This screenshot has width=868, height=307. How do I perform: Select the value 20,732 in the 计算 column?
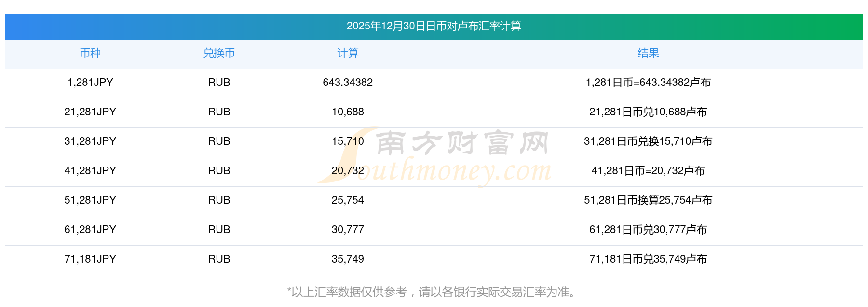click(x=348, y=171)
